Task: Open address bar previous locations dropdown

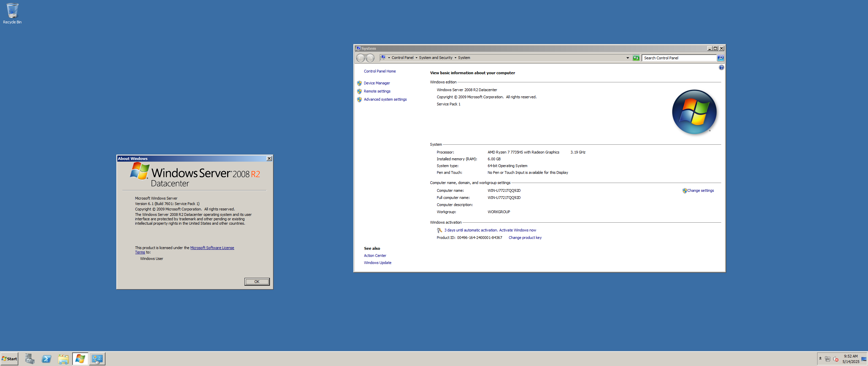Action: (628, 58)
